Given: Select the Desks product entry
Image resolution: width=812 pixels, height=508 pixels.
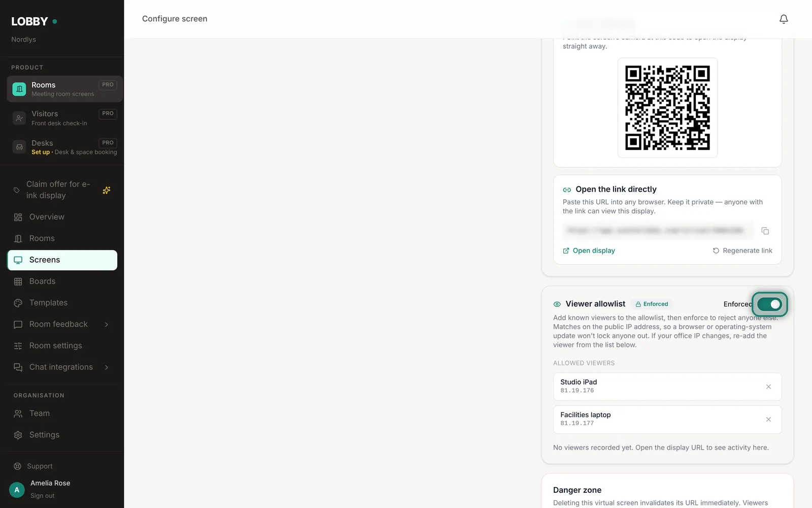Looking at the screenshot, I should 64,147.
